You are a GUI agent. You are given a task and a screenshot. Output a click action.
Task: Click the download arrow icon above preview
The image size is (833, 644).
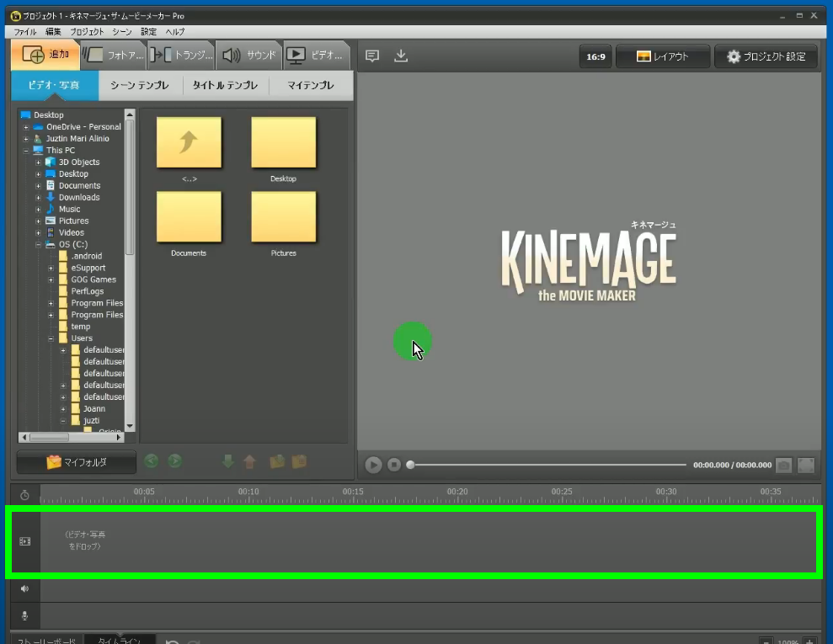[401, 56]
